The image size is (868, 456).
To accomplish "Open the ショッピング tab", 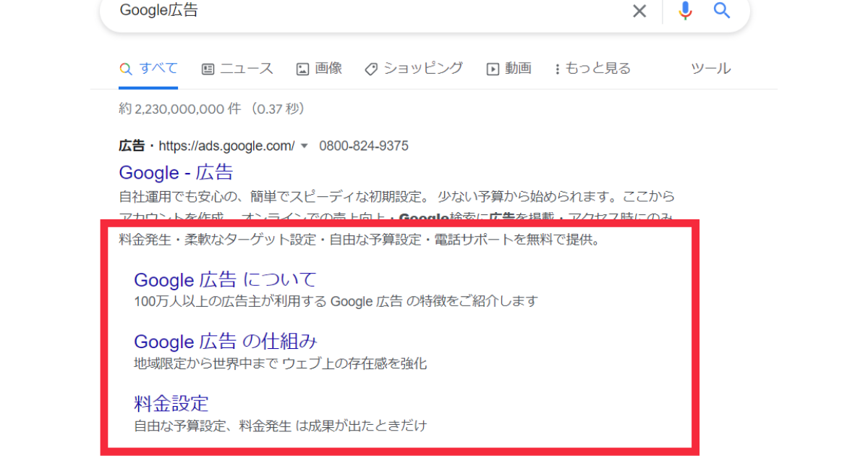I will pyautogui.click(x=414, y=69).
